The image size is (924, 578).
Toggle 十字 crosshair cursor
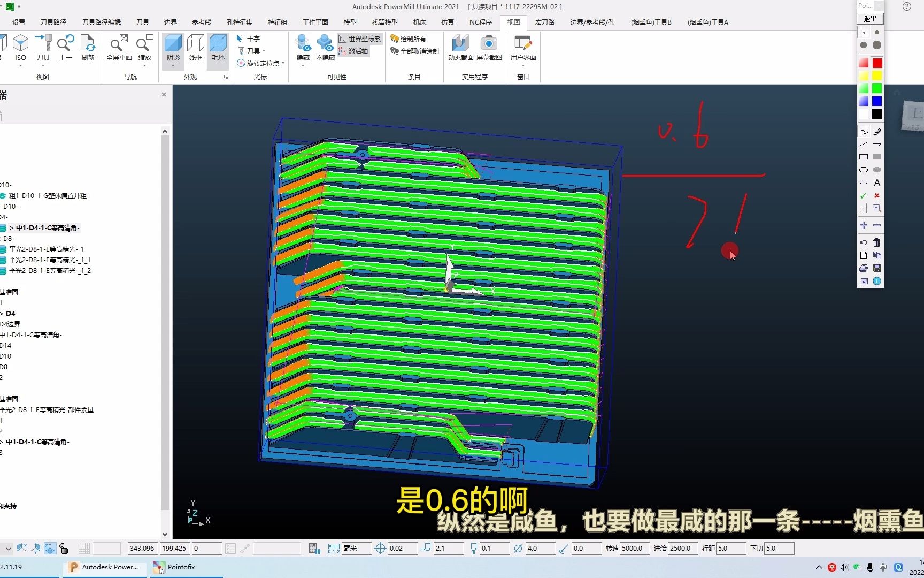(249, 39)
